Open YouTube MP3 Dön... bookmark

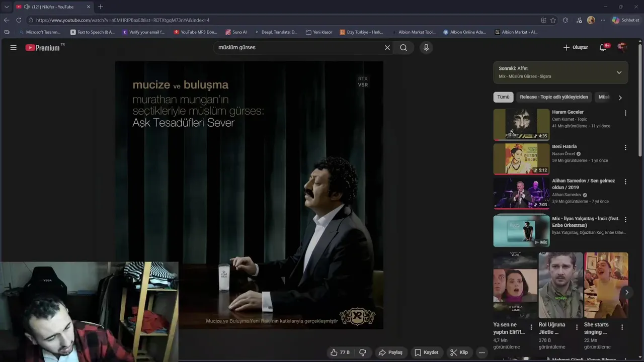click(195, 32)
